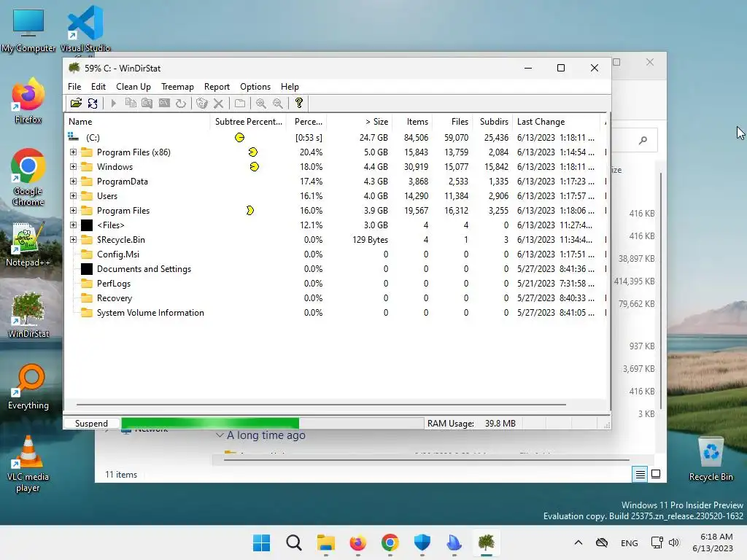This screenshot has height=560, width=747.
Task: Show hidden system tray icons chevron
Action: 578,542
